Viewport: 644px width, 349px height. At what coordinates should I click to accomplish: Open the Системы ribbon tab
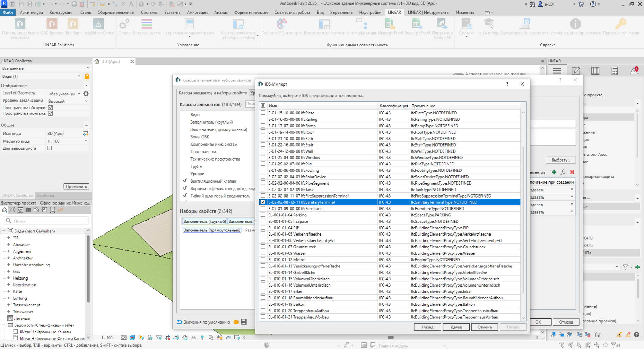(x=149, y=12)
